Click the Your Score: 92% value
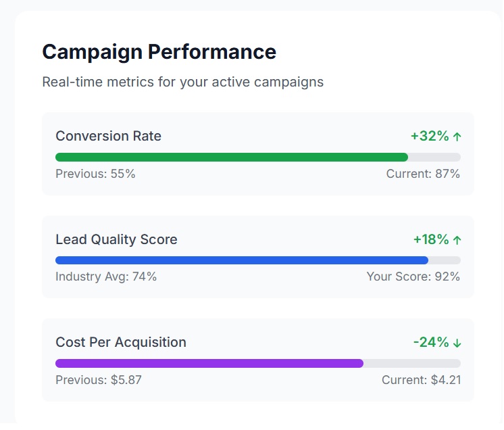 413,277
